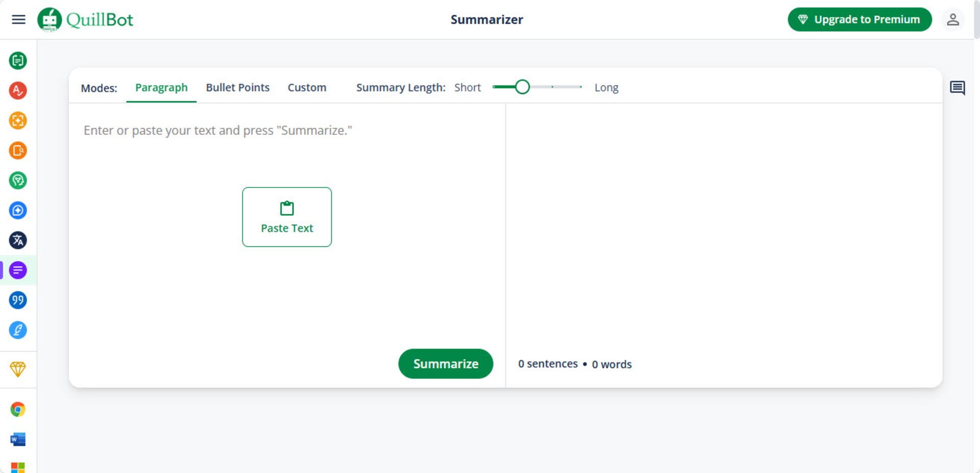The width and height of the screenshot is (980, 473).
Task: Select the Paragraph mode tab
Action: coord(161,88)
